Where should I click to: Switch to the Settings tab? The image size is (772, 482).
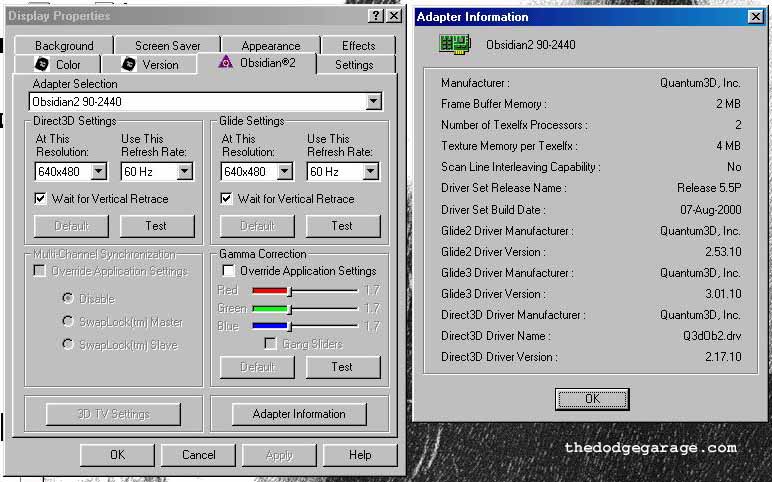click(354, 65)
